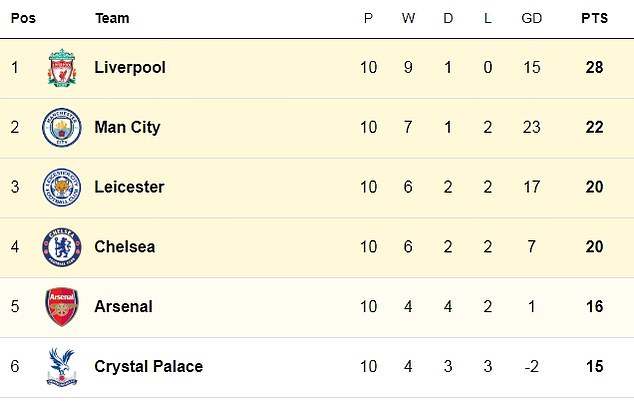Click the Crystal Palace eagle crest
The image size is (634, 401).
tap(62, 367)
